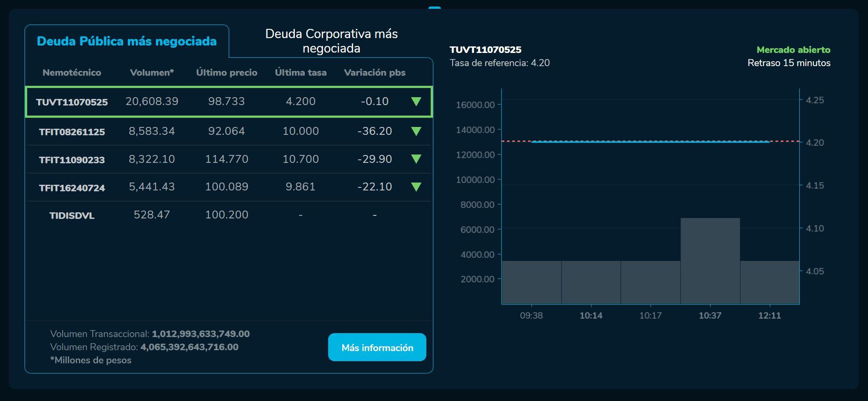This screenshot has width=868, height=401.
Task: Click the decline triangle for TFIT08261125
Action: (x=416, y=131)
